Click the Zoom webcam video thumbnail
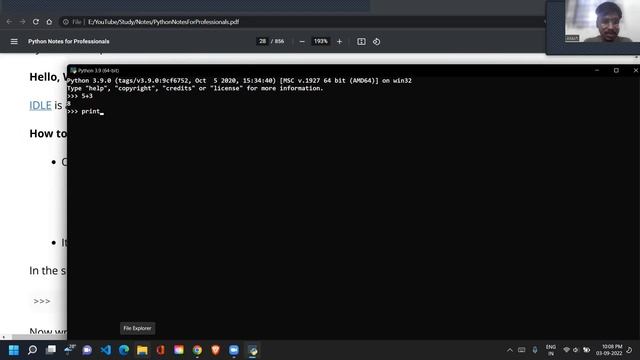The width and height of the screenshot is (640, 360). (602, 21)
